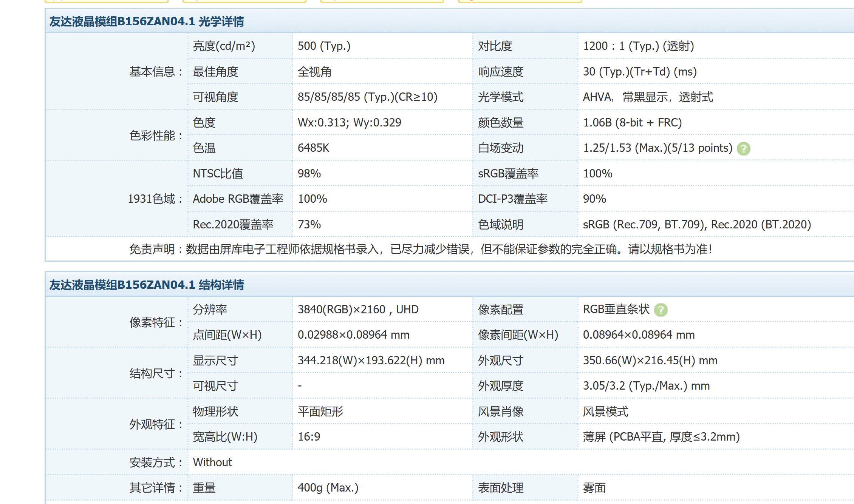
Task: Click dot pitch value 0.02988×0.08964 mm
Action: (x=353, y=335)
